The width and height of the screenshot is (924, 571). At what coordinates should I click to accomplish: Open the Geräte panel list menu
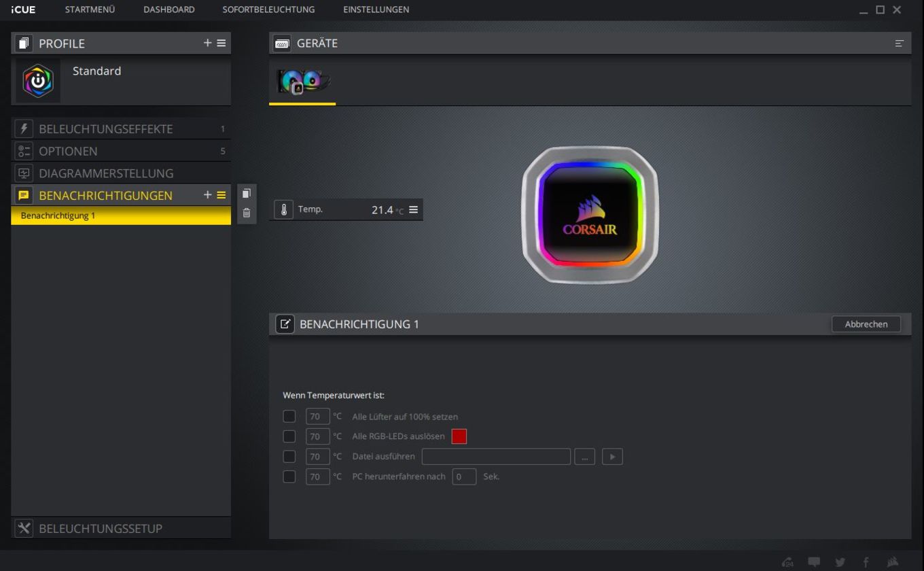[899, 44]
